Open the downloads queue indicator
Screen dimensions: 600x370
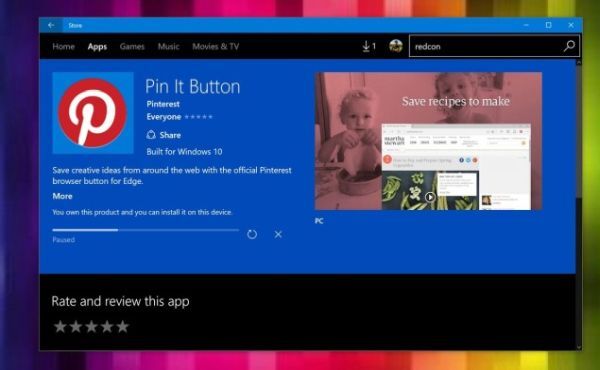[x=369, y=46]
